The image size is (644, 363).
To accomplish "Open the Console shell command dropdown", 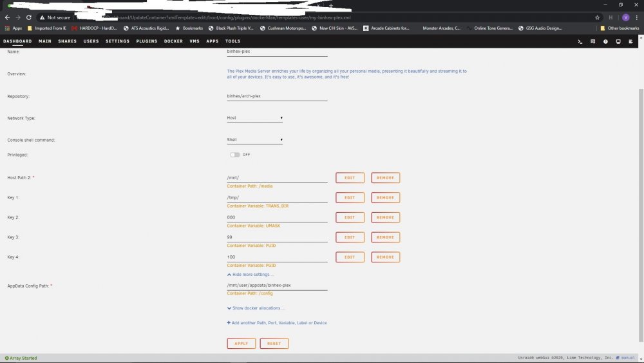I will click(254, 140).
